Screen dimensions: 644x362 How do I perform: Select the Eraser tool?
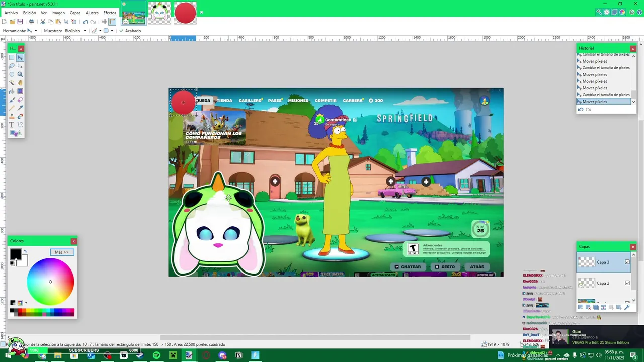[x=20, y=100]
